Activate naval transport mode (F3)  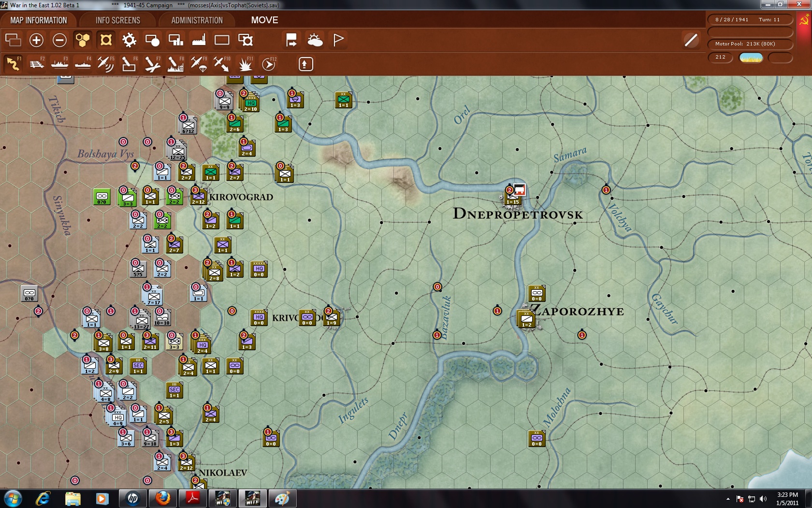tap(60, 63)
